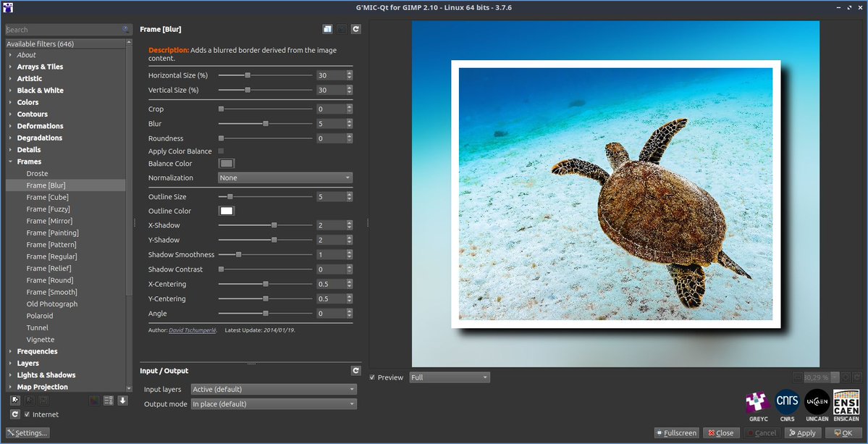Click the Outline Color white swatch

click(227, 211)
